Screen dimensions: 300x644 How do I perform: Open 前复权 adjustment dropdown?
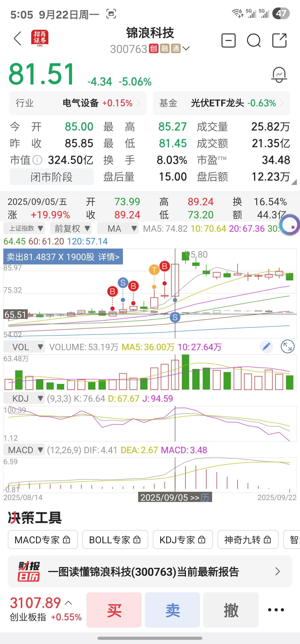click(71, 228)
